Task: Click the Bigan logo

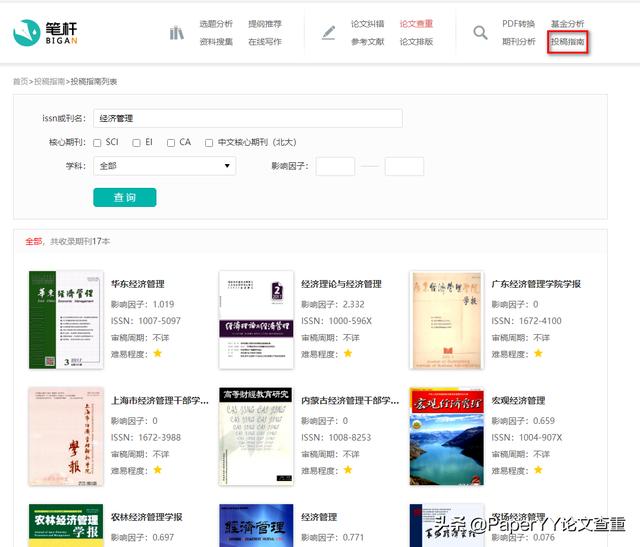Action: 45,33
